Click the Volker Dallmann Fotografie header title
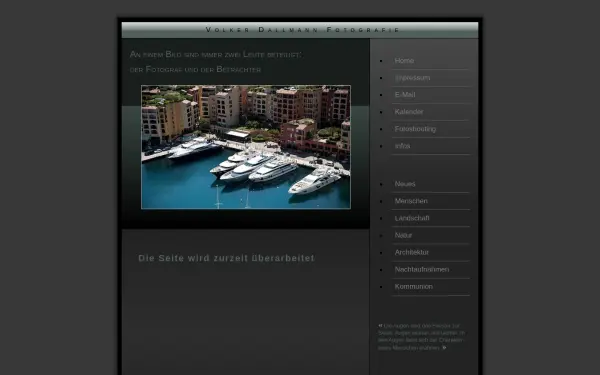The image size is (600, 375). click(x=302, y=29)
